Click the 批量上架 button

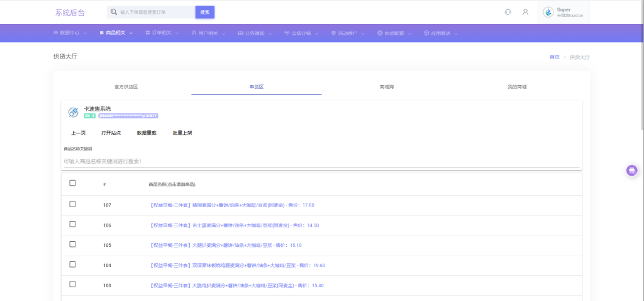(182, 133)
